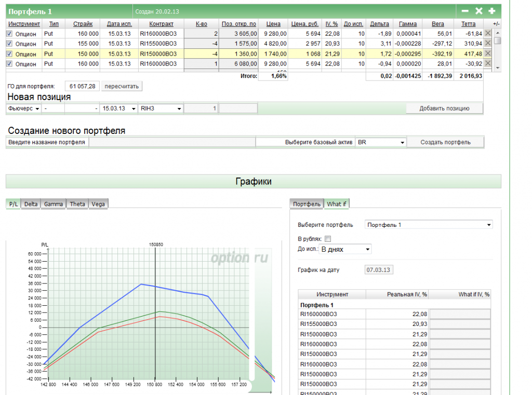Delete the first option row with X

coord(488,33)
